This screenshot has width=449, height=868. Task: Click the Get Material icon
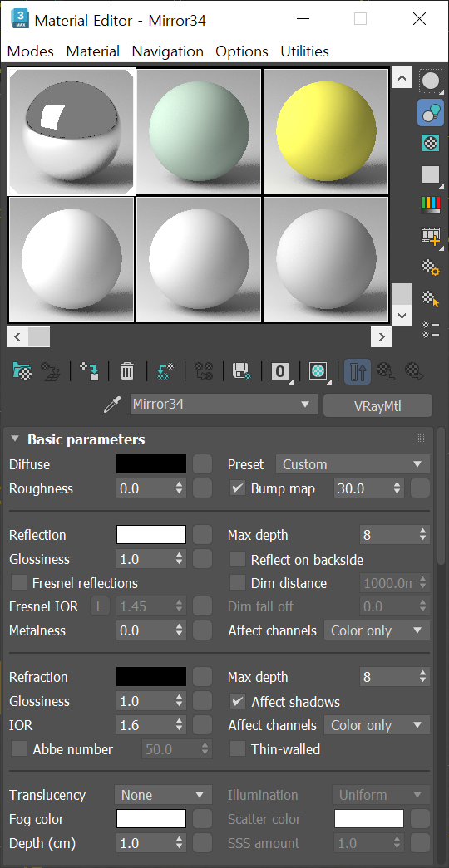(x=22, y=371)
